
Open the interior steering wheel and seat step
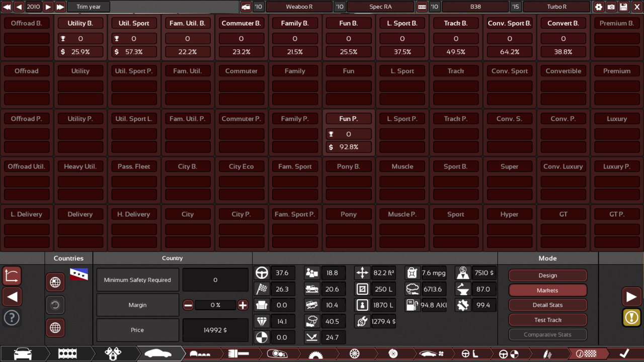click(x=470, y=354)
